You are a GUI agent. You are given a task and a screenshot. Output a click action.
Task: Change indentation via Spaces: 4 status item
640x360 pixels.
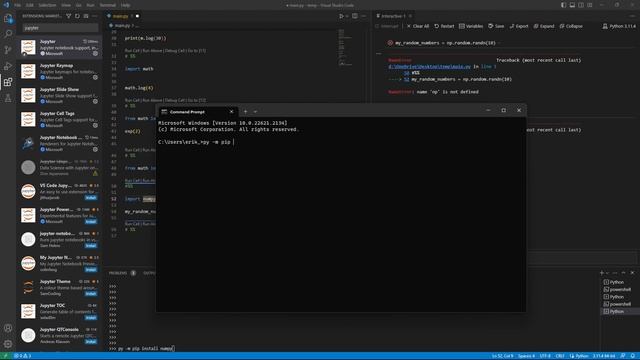(x=526, y=356)
